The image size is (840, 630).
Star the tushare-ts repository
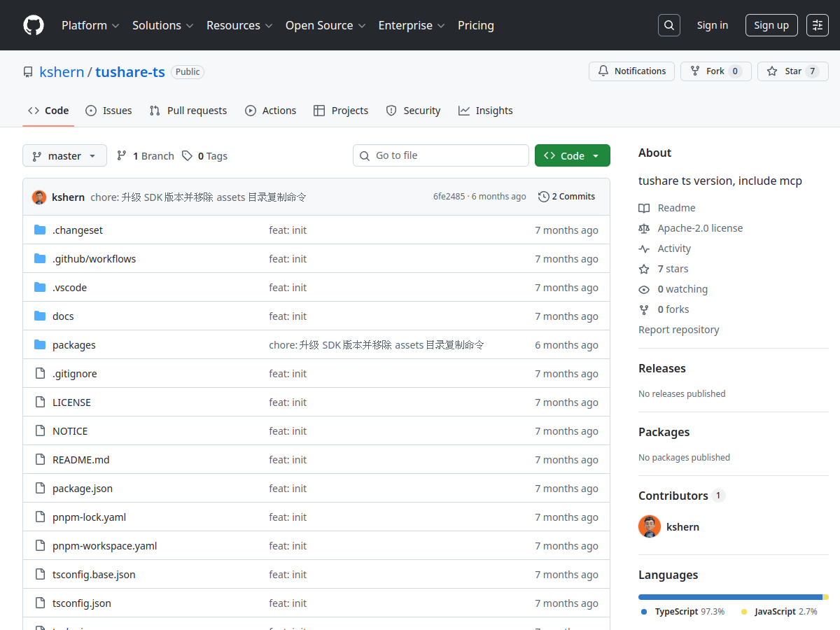click(792, 71)
